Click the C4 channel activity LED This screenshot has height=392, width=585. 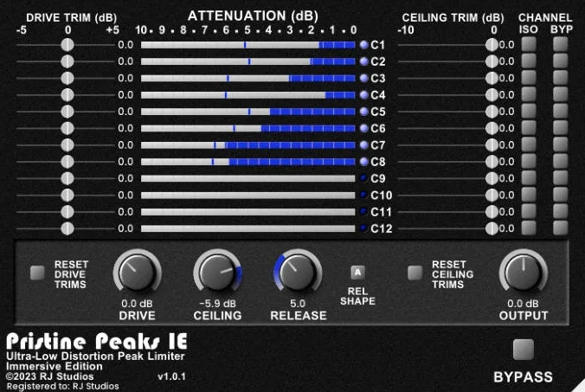363,94
